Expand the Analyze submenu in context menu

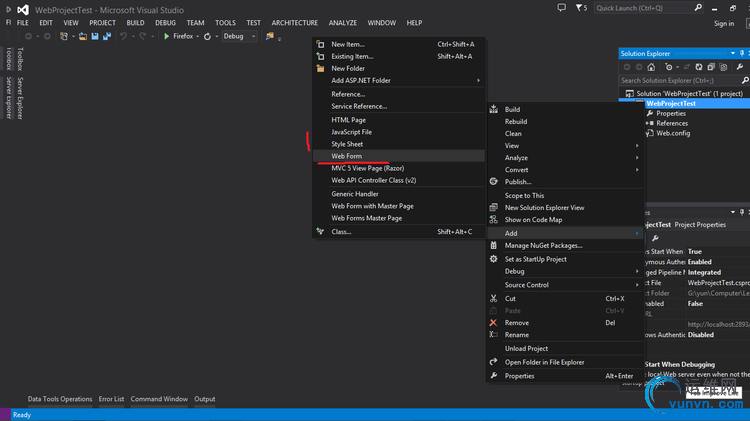tap(565, 157)
